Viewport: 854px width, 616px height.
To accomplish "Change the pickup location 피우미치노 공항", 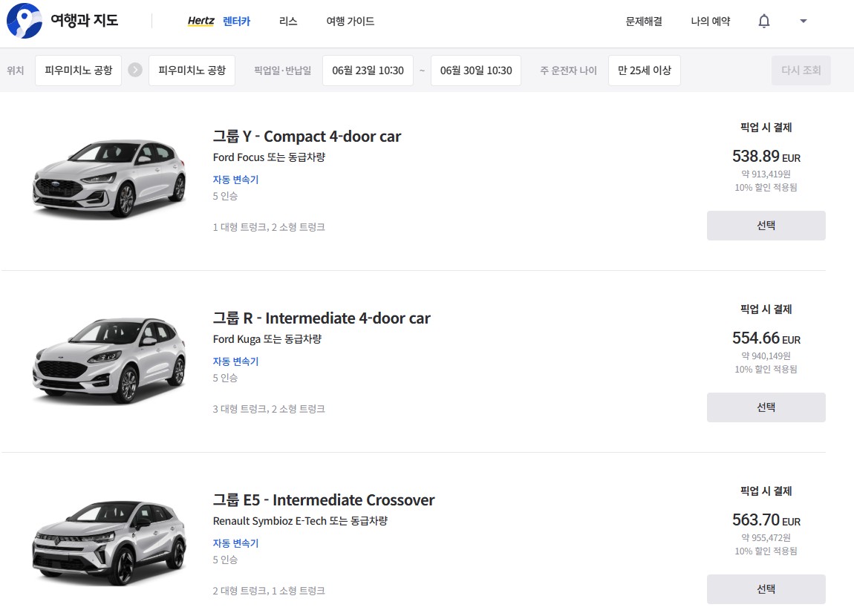I will [78, 71].
